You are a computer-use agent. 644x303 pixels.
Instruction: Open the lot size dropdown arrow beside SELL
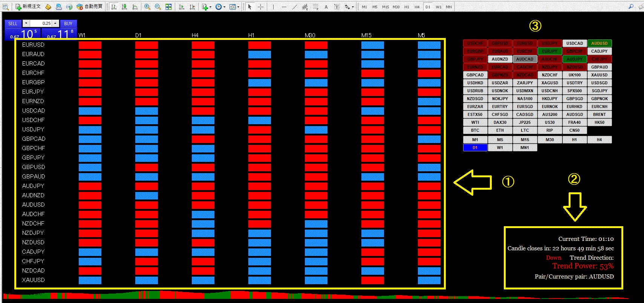click(26, 23)
